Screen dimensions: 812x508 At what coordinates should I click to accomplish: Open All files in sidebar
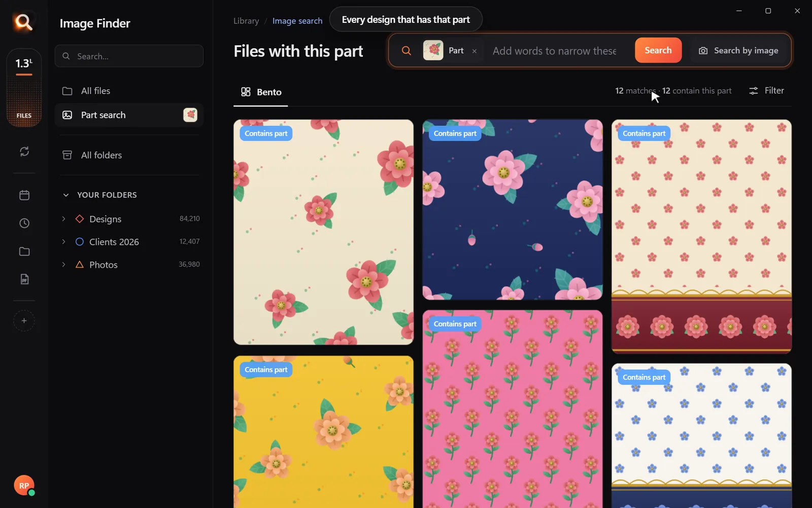coord(129,91)
